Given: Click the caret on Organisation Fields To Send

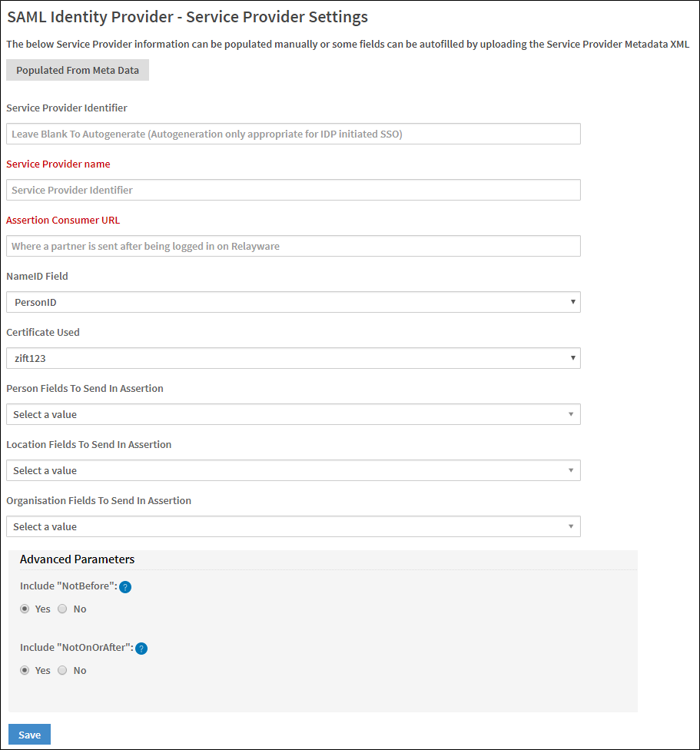Looking at the screenshot, I should point(572,526).
